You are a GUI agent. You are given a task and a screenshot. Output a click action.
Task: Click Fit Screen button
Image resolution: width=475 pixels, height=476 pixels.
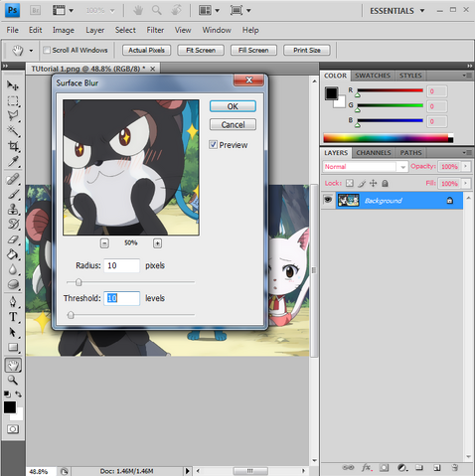tap(201, 51)
